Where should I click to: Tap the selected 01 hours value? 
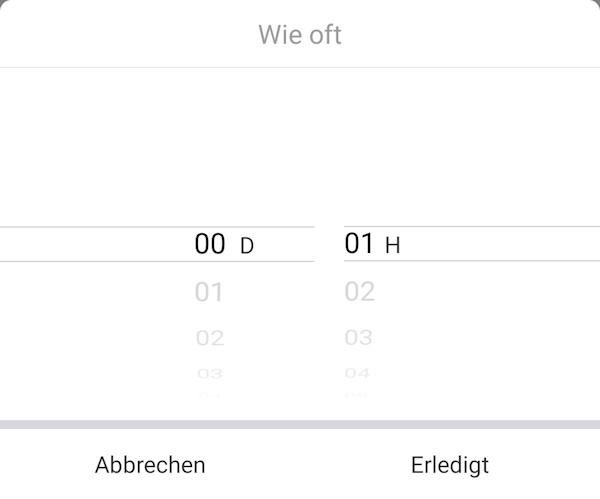[x=359, y=243]
